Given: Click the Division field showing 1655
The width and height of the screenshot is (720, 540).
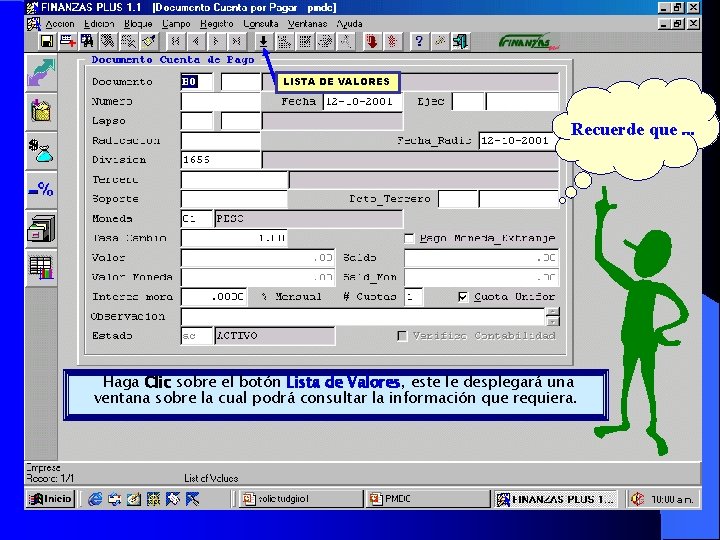Looking at the screenshot, I should (x=221, y=160).
